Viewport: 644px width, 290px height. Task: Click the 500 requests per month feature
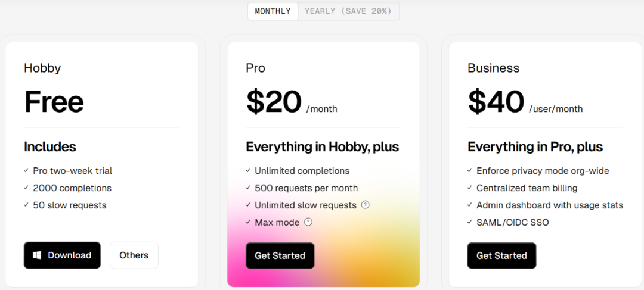pyautogui.click(x=306, y=188)
